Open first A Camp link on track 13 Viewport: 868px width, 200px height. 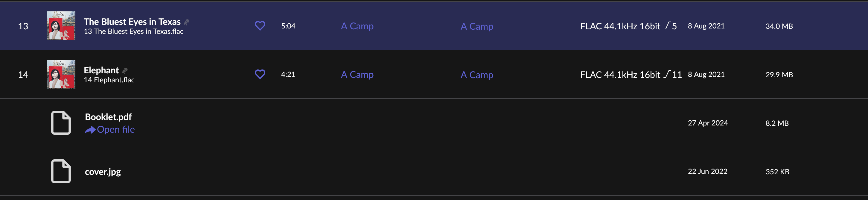[357, 26]
